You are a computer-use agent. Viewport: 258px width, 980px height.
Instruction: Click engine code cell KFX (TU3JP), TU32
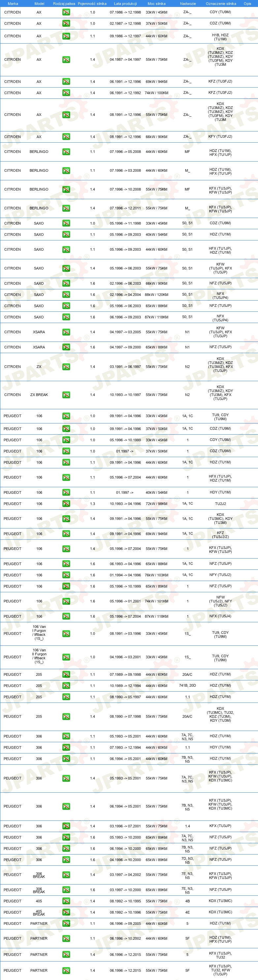(x=220, y=955)
